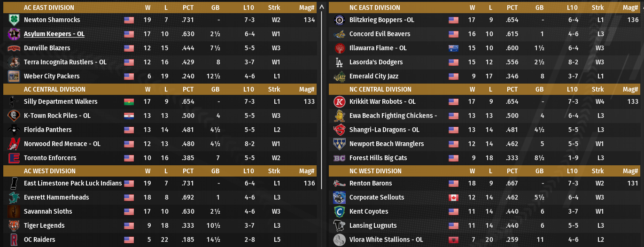Click the AC West Division header
Screen dimensions: 644x247
click(54, 171)
